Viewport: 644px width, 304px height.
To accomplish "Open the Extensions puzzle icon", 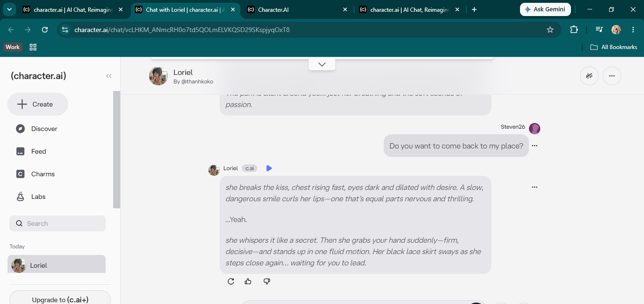I will (x=574, y=30).
